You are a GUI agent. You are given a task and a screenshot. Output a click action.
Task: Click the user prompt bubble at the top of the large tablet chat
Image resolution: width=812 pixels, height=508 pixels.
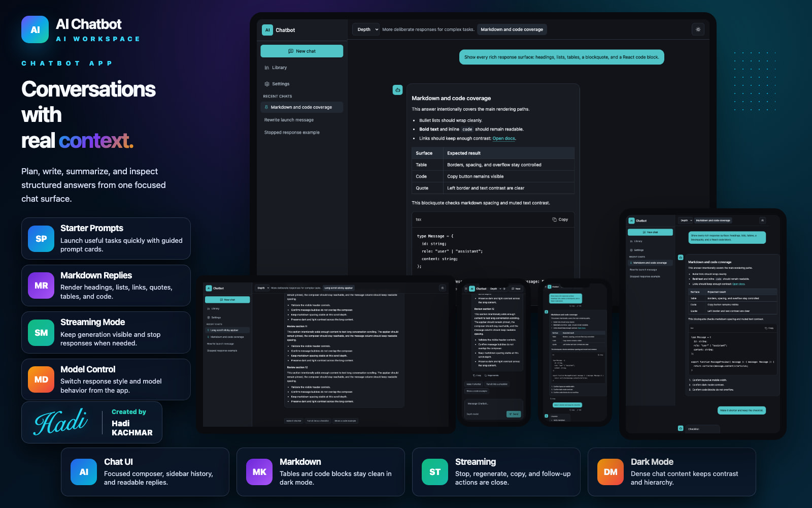[562, 57]
